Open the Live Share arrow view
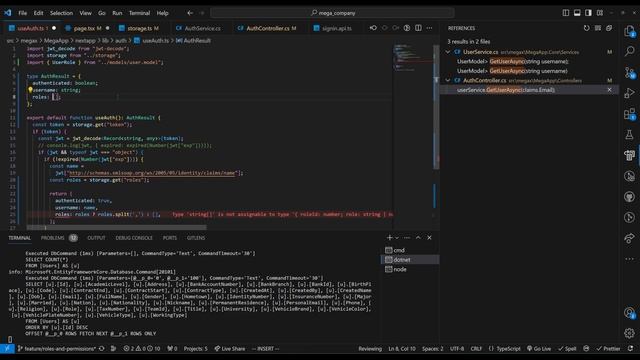640x360 pixels. (x=629, y=238)
